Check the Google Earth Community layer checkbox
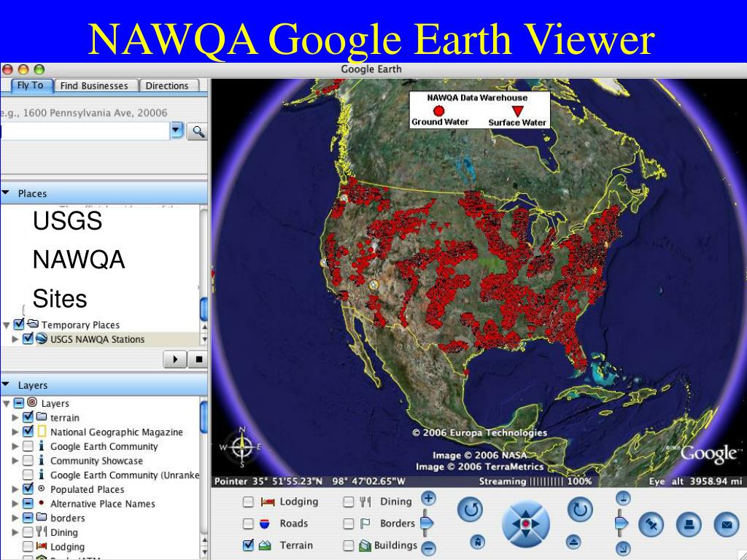The width and height of the screenshot is (747, 560). click(x=28, y=446)
